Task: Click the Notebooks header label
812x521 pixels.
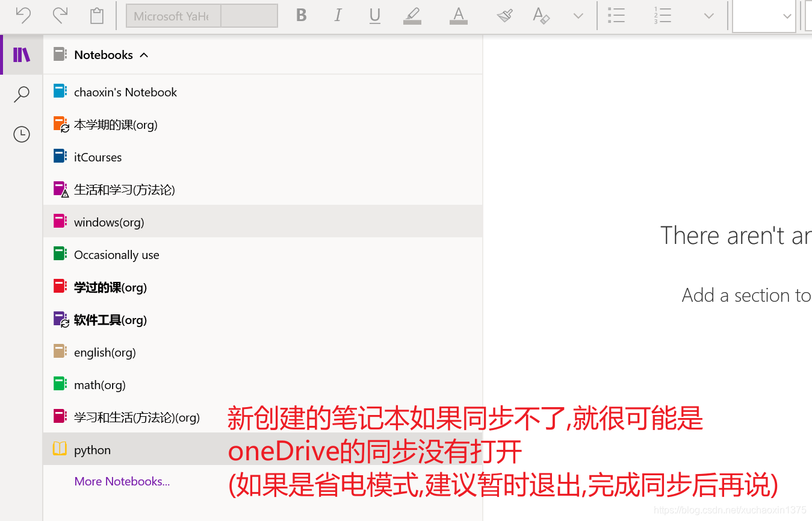Action: pos(104,55)
